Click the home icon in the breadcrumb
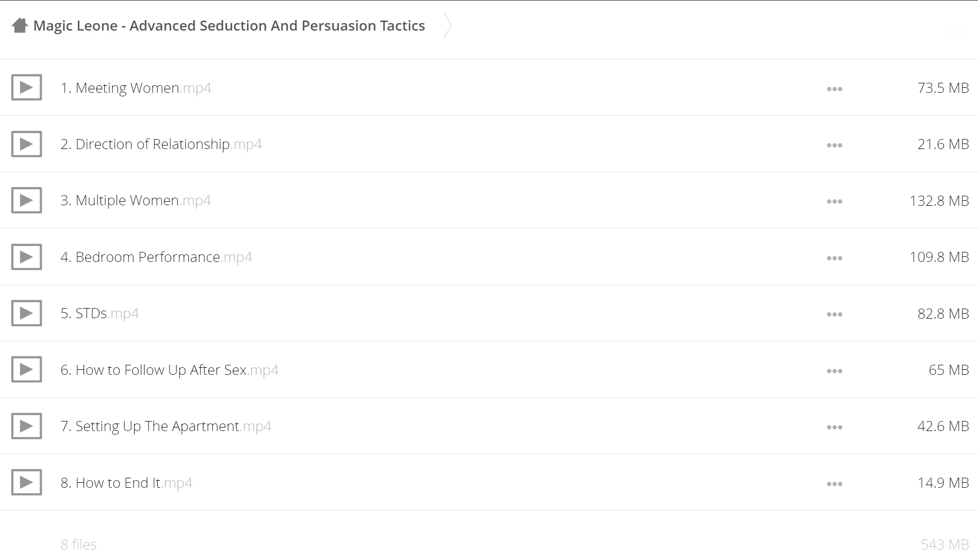This screenshot has width=978, height=560. (20, 25)
